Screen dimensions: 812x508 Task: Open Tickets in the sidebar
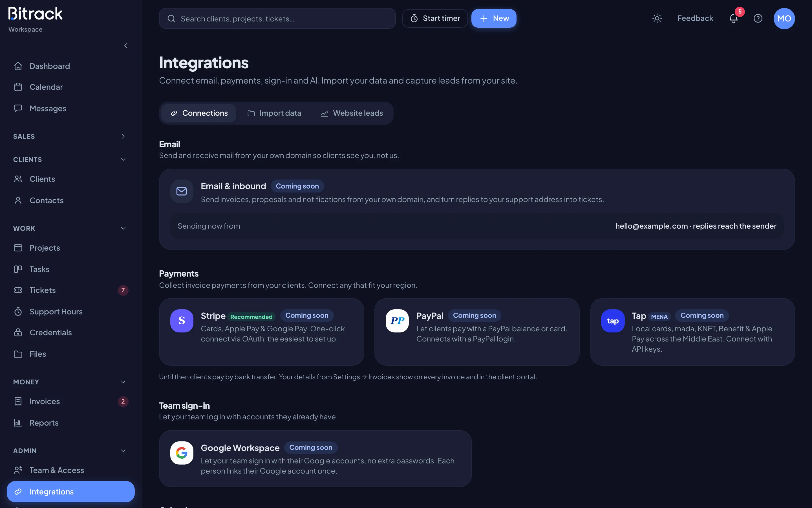tap(70, 290)
